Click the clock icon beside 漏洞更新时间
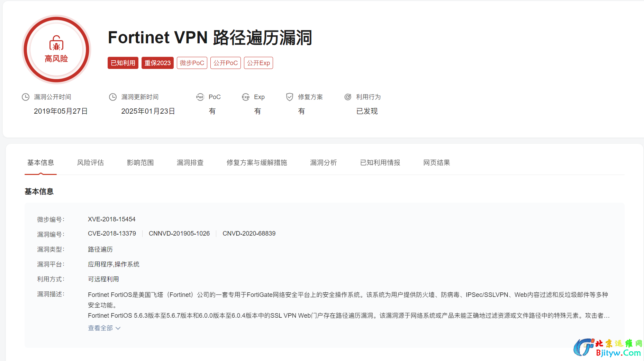Screen dimensions: 644x361 (113, 97)
